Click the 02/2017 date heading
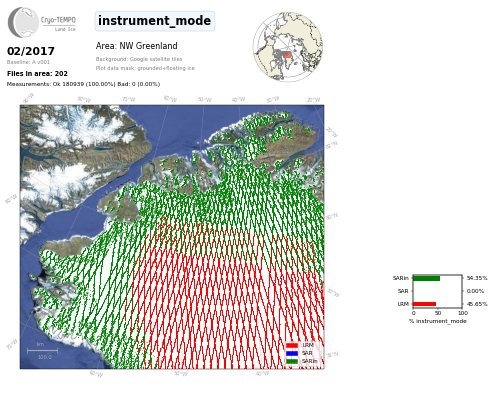 31,51
